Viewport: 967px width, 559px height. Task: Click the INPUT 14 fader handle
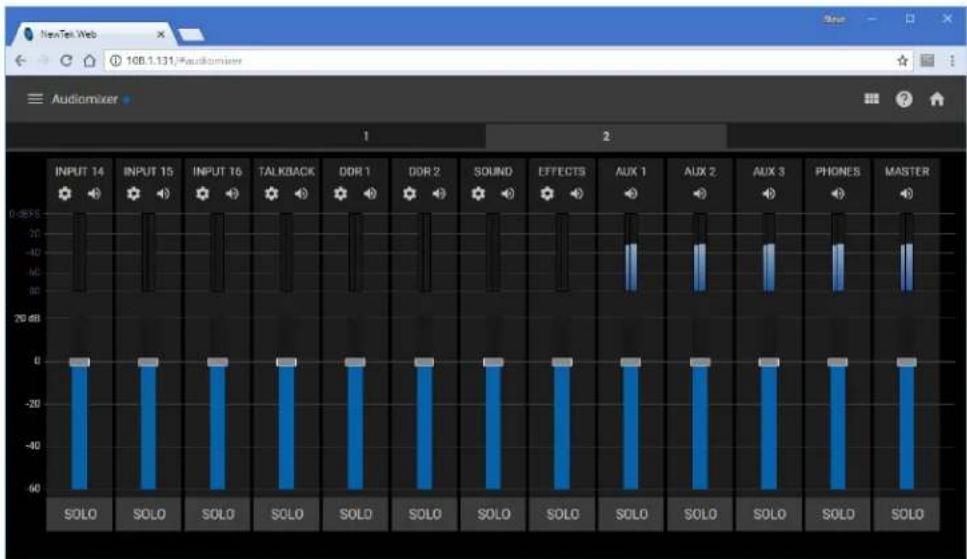80,362
